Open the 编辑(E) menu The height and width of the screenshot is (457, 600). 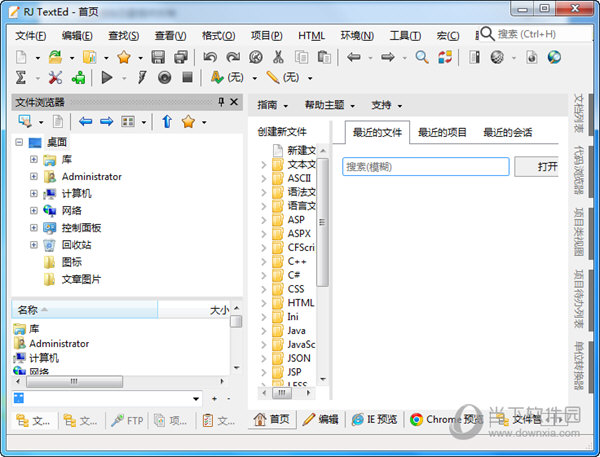point(77,36)
